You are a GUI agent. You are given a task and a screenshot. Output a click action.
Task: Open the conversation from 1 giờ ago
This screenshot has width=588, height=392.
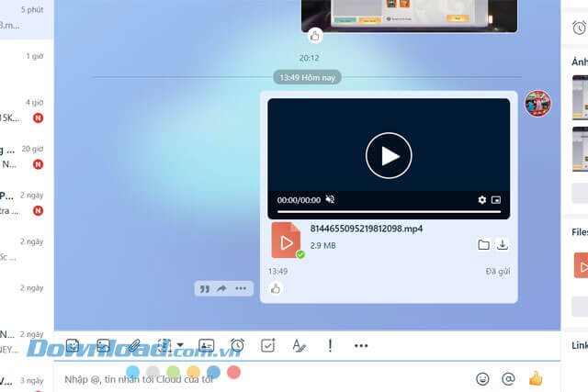coord(27,63)
